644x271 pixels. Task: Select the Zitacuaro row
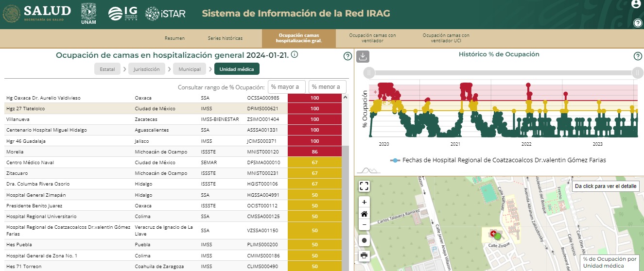(174, 173)
